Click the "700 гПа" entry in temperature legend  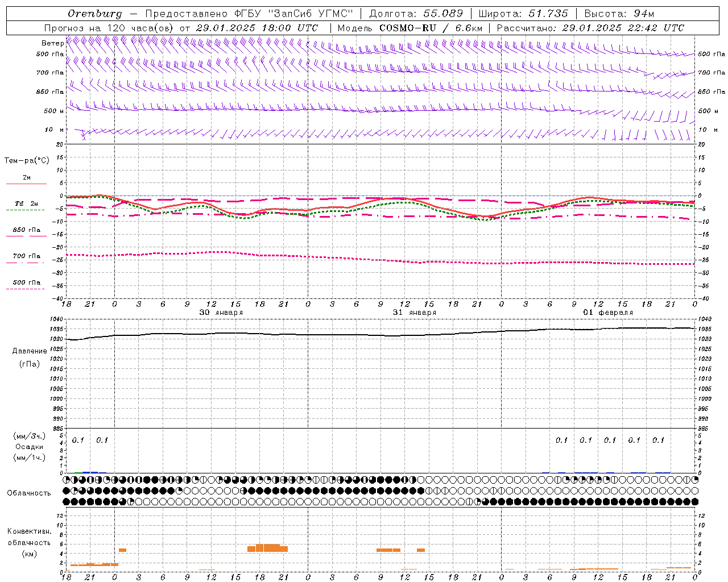click(x=27, y=256)
